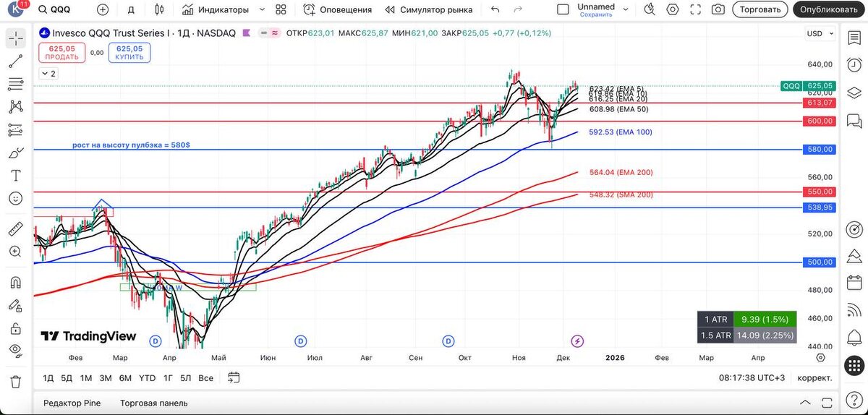Open the Индикаторы panel

coord(216,9)
